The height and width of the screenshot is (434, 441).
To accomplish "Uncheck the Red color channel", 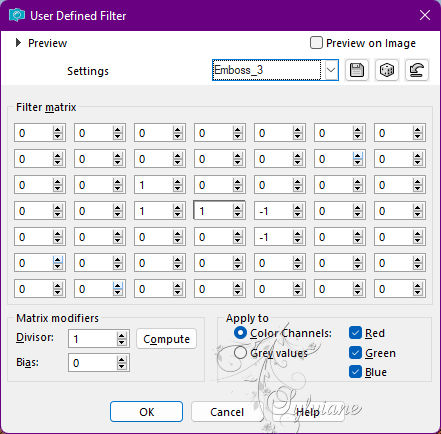I will [x=355, y=333].
